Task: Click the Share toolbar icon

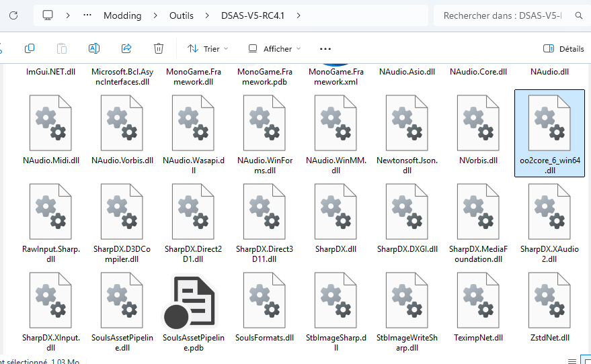Action: 126,48
